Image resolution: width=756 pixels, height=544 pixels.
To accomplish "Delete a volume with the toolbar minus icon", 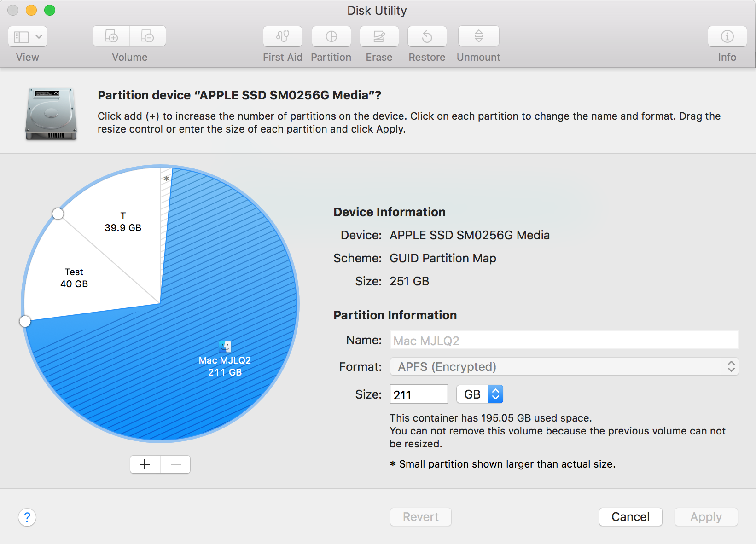I will [x=147, y=36].
